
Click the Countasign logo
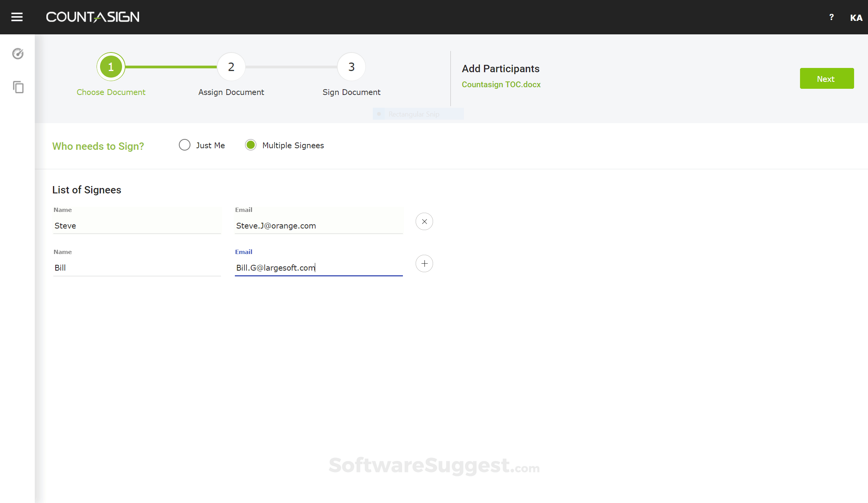93,17
